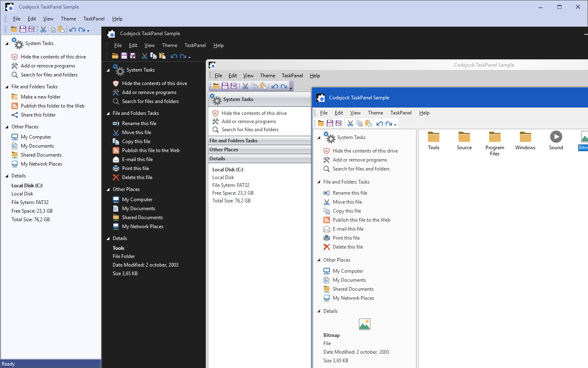The width and height of the screenshot is (588, 368).
Task: Click Hide the contents of this drive in the light window
Action: coord(53,57)
